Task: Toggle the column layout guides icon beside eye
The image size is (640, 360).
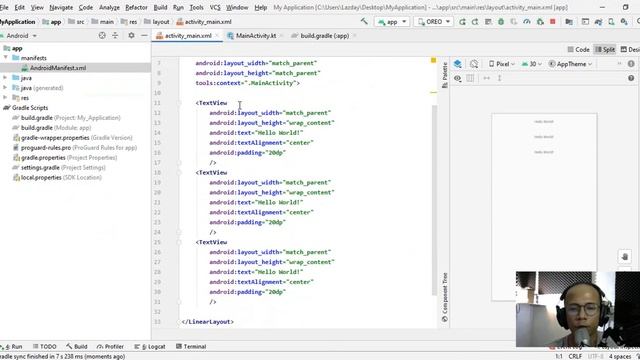Action: pyautogui.click(x=470, y=78)
